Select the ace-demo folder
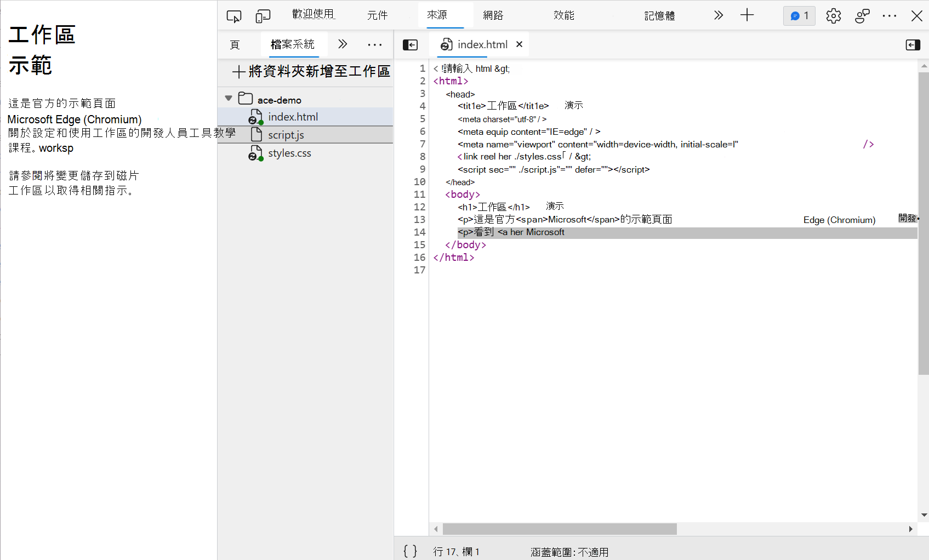Viewport: 929px width, 560px height. pyautogui.click(x=280, y=100)
